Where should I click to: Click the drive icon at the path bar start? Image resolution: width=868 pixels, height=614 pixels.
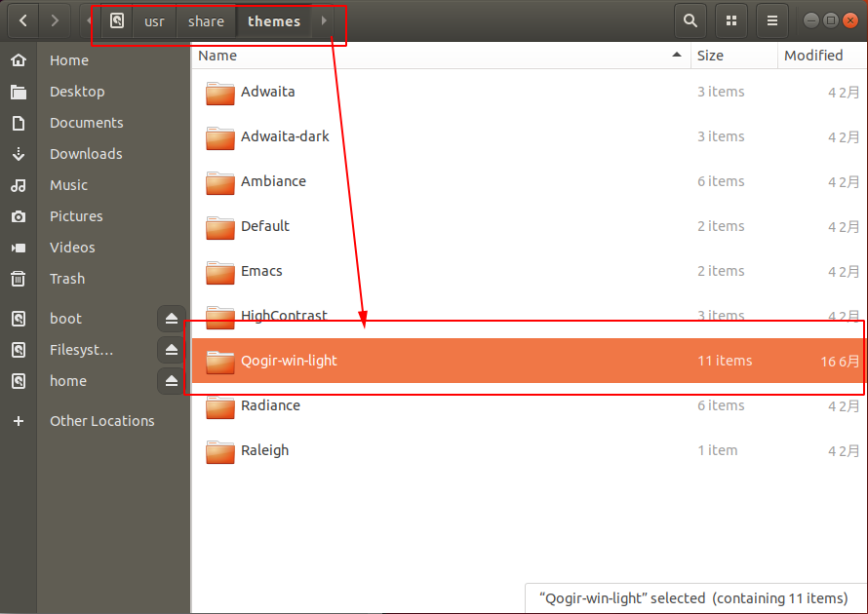coord(116,20)
